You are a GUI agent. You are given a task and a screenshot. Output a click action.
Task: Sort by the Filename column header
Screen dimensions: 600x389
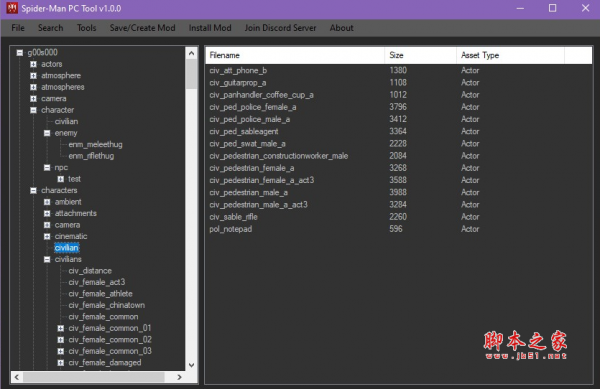pyautogui.click(x=295, y=55)
